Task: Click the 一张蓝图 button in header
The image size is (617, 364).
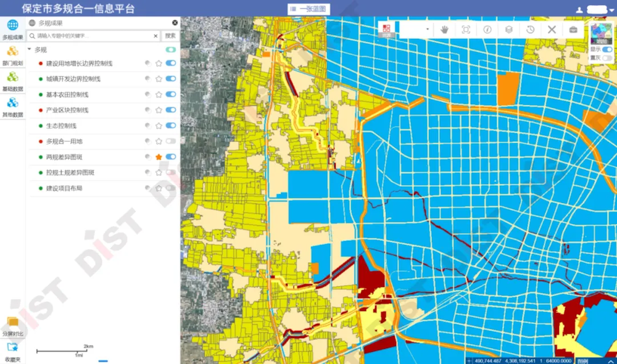Action: tap(308, 9)
